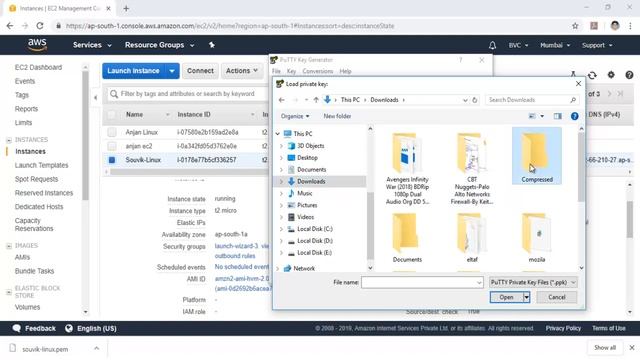Untick the Souvik-Linux instance checkbox
This screenshot has width=640, height=360.
[112, 160]
